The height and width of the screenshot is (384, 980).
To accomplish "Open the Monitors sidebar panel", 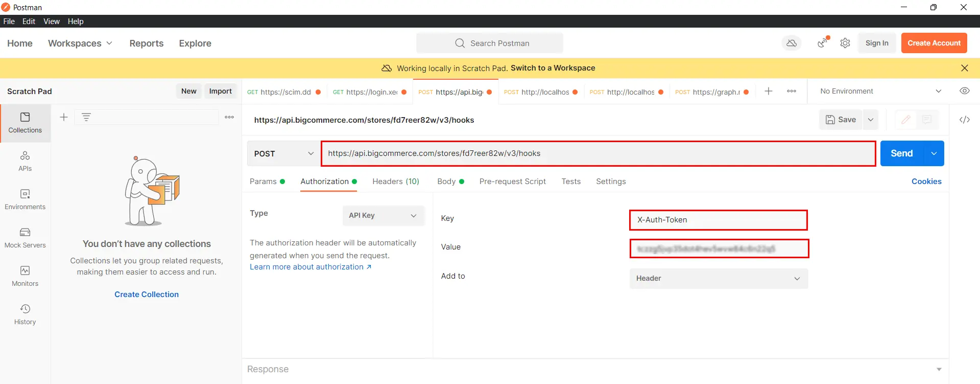I will [25, 276].
